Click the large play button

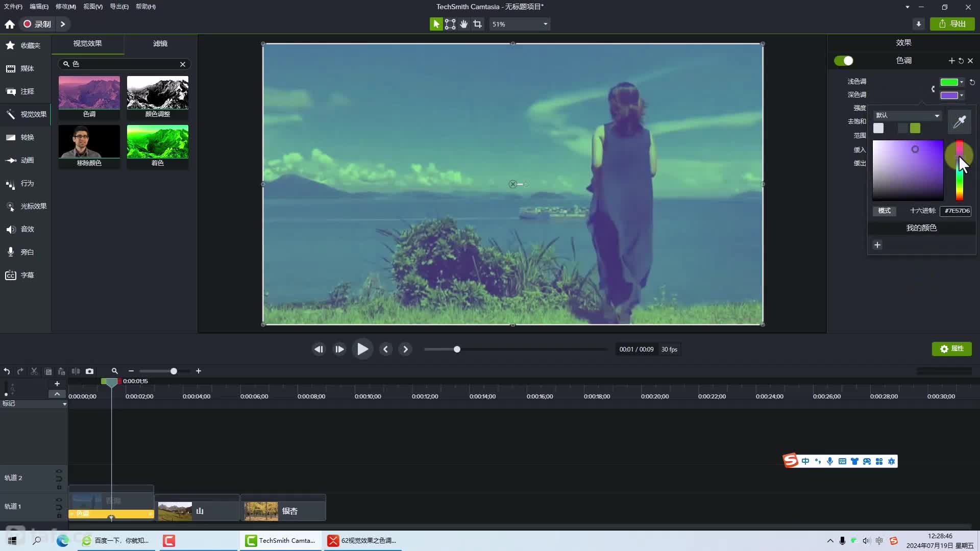point(362,349)
